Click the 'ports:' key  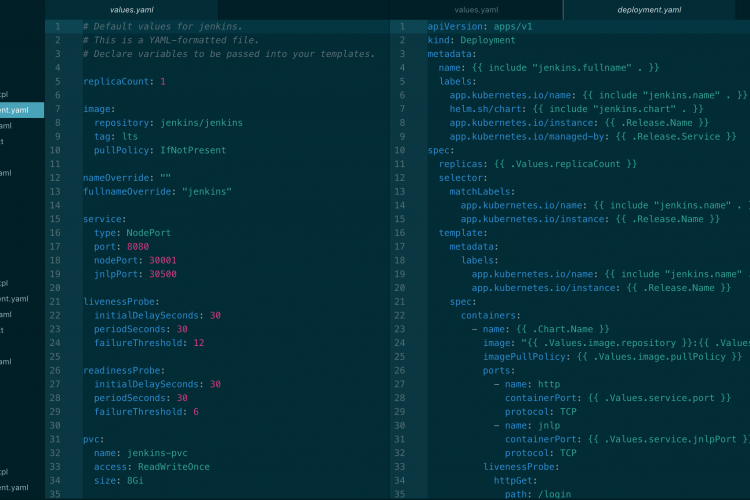tap(499, 371)
